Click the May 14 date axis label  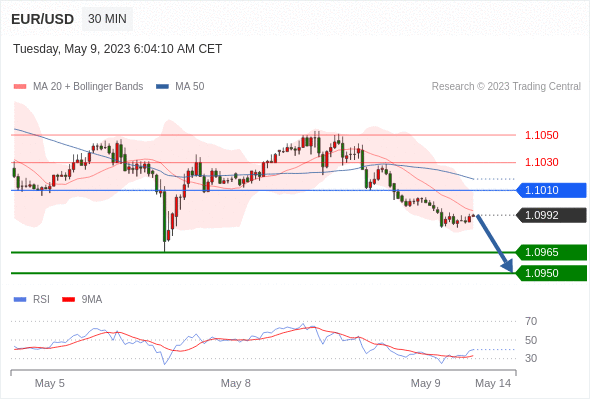point(493,383)
